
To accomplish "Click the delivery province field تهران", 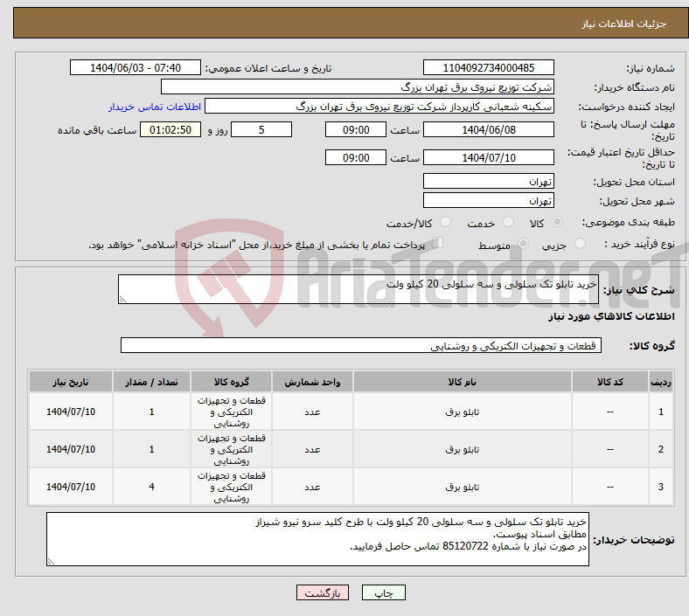I will [x=488, y=181].
